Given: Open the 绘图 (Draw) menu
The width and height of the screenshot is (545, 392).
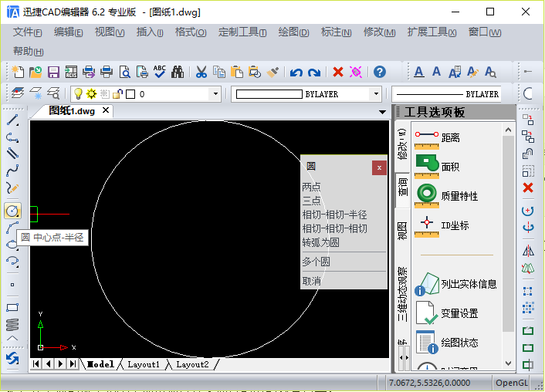Looking at the screenshot, I should pos(293,32).
